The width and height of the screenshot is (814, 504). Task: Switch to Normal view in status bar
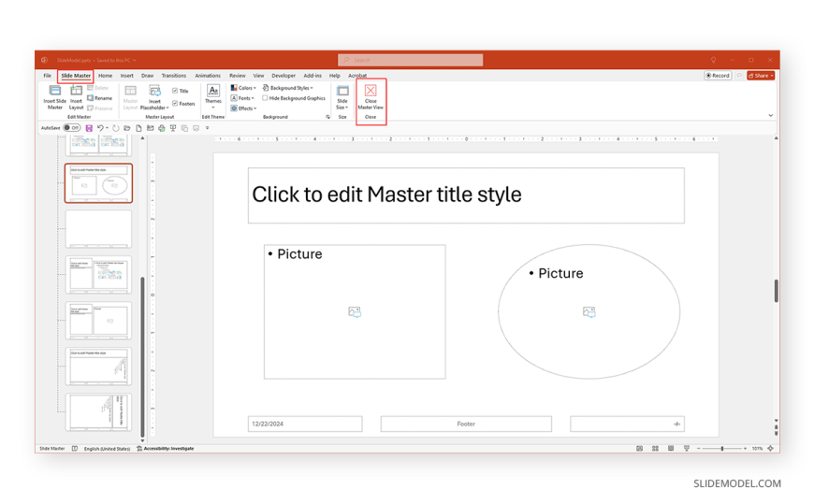(x=640, y=449)
